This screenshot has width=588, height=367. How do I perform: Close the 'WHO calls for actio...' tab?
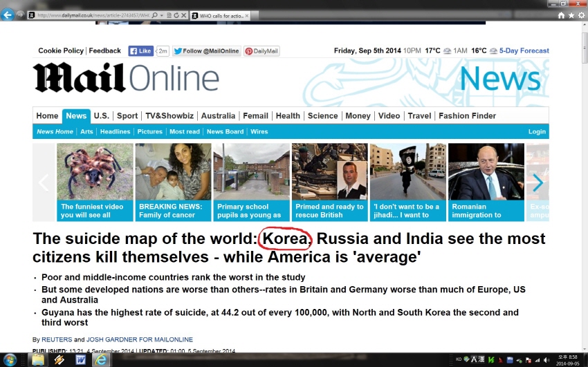247,16
